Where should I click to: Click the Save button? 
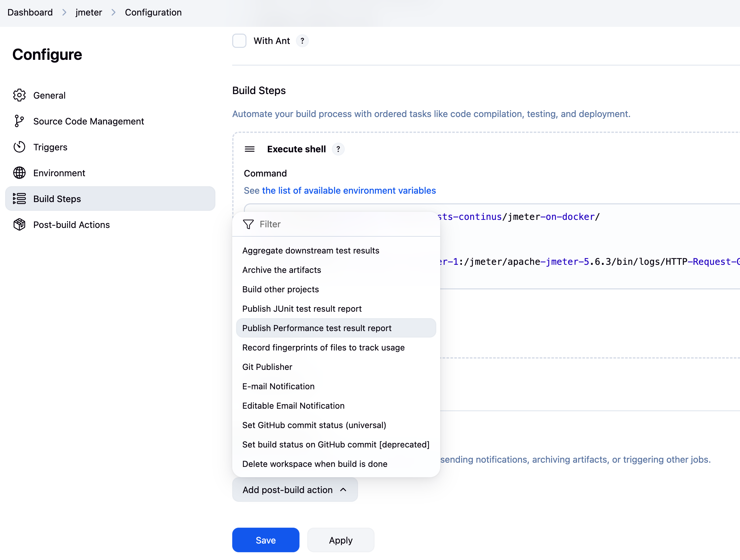265,540
